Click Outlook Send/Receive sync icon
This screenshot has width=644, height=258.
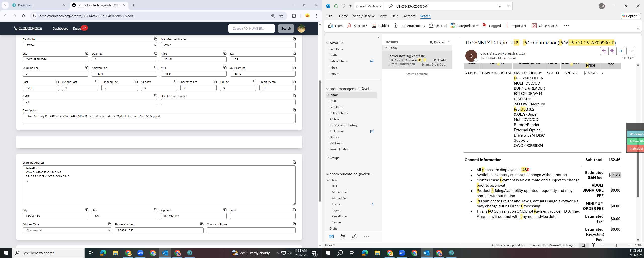tap(336, 6)
